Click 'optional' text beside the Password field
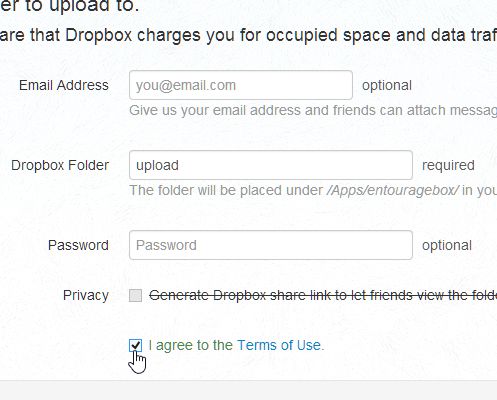Viewport: 497px width, 400px height. pyautogui.click(x=447, y=246)
